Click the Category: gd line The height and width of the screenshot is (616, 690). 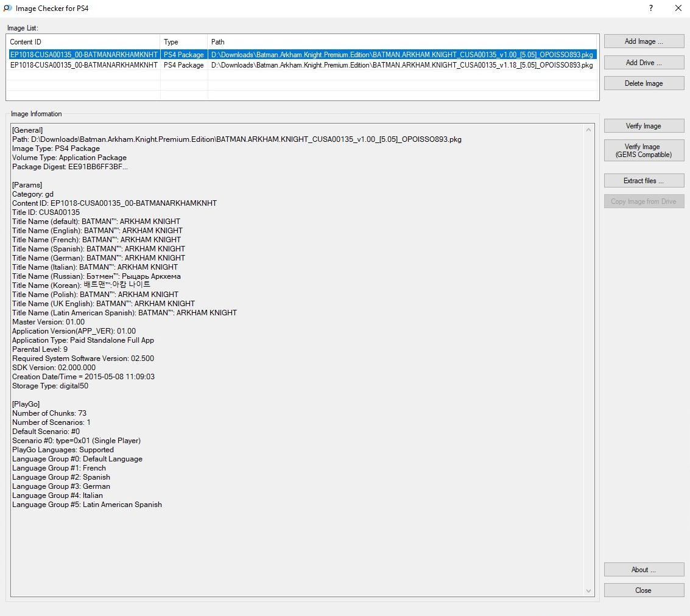coord(33,194)
